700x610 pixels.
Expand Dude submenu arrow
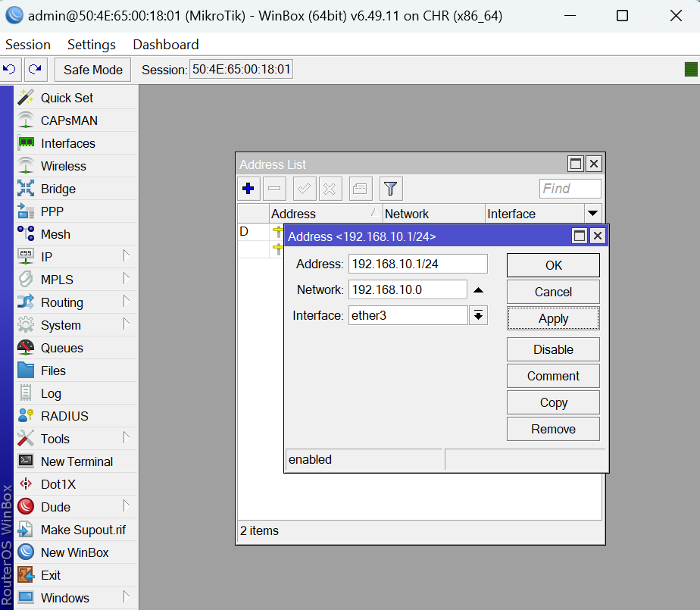coord(127,506)
